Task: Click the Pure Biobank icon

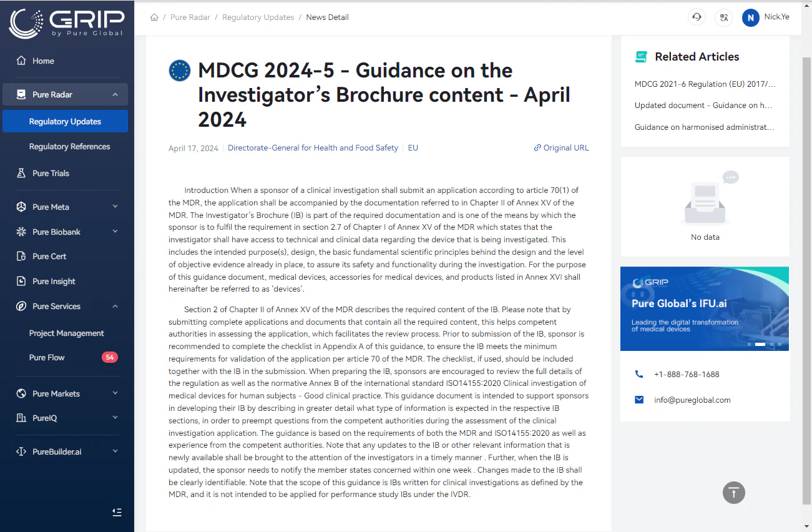Action: pos(21,232)
